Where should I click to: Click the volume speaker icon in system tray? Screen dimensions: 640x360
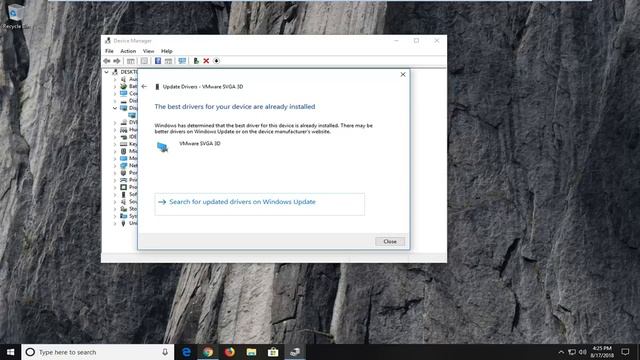(x=582, y=352)
